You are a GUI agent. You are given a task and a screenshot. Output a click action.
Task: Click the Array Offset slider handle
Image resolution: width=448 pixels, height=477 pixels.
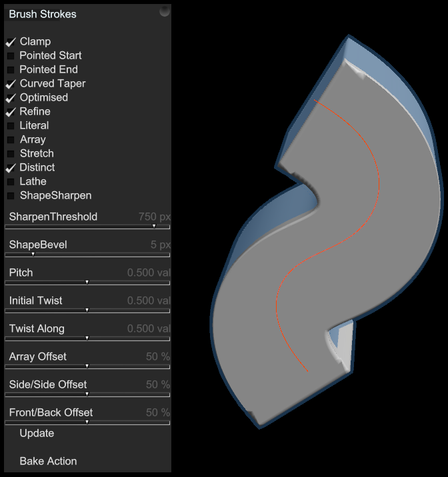pyautogui.click(x=87, y=366)
